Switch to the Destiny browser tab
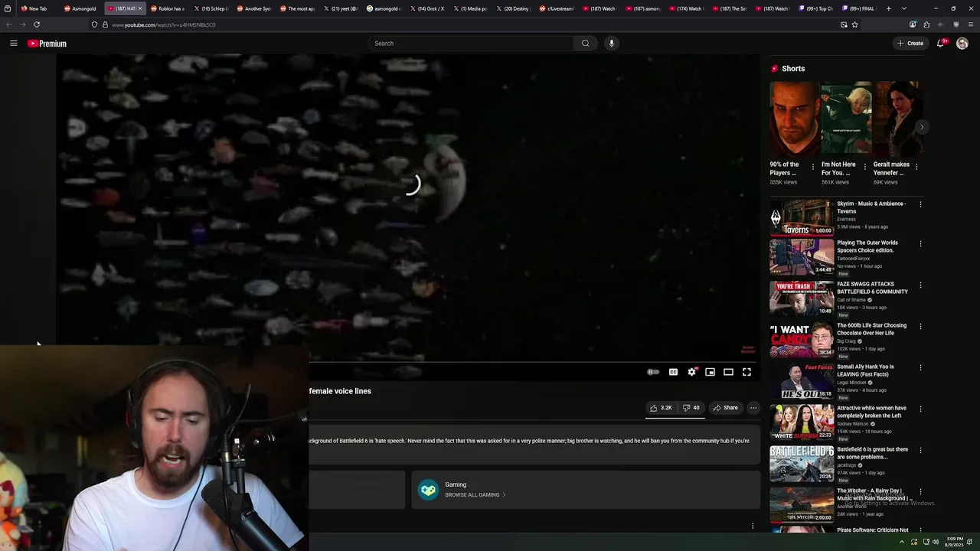This screenshot has width=980, height=551. coord(514,8)
